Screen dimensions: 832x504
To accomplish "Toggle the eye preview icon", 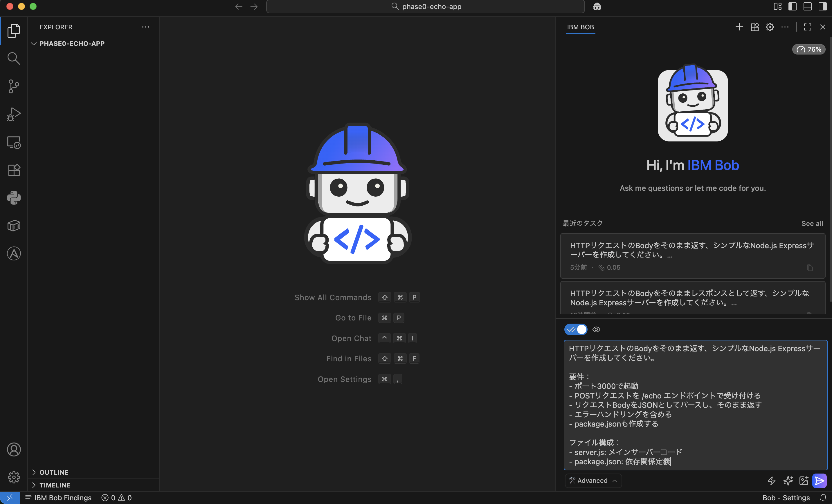I will coord(596,330).
